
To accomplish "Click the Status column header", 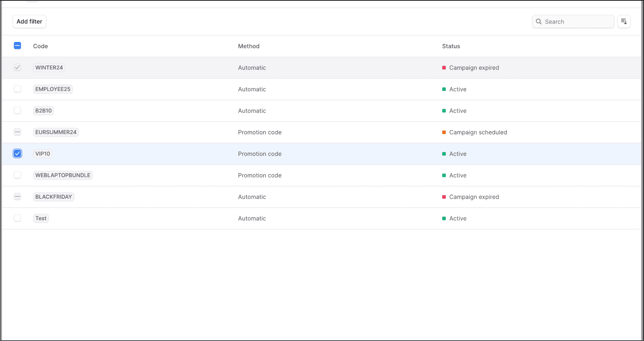I will point(451,46).
